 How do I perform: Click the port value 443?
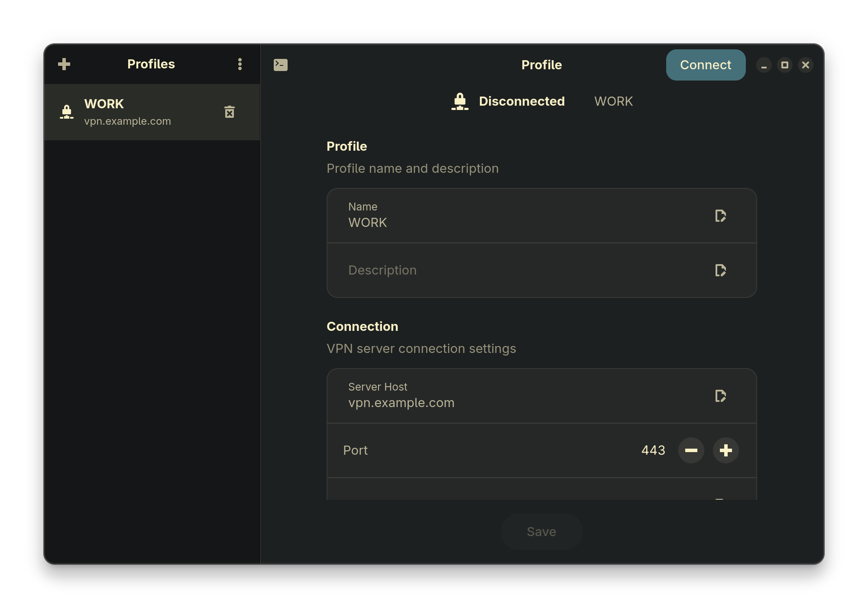(x=653, y=450)
